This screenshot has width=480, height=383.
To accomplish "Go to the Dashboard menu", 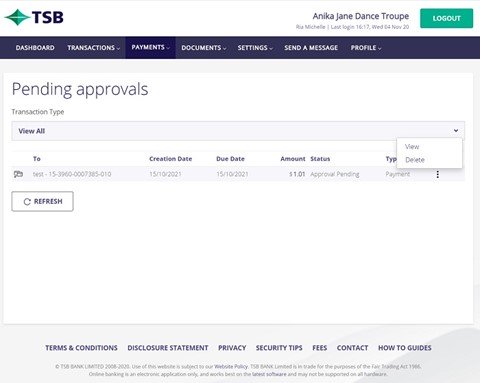I will point(35,48).
